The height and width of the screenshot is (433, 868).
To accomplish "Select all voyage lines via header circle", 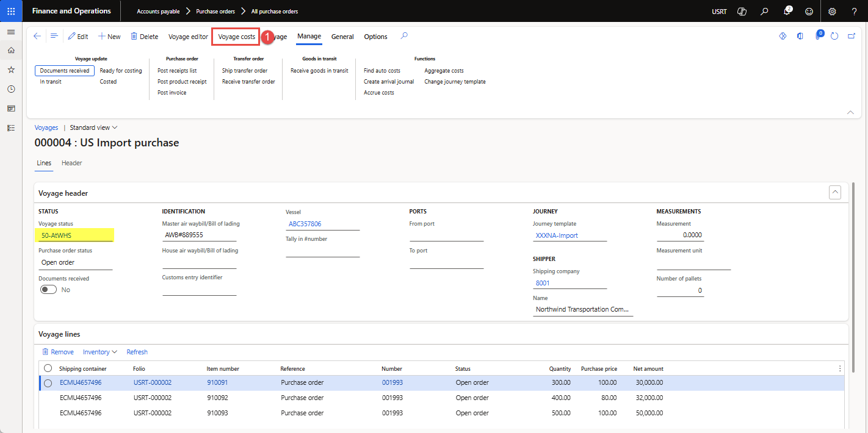I will tap(48, 368).
